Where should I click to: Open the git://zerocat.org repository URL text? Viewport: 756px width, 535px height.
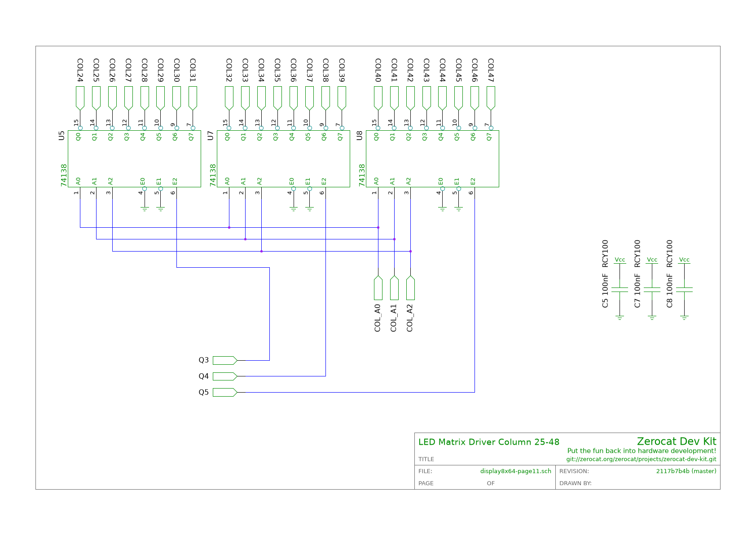coord(642,460)
